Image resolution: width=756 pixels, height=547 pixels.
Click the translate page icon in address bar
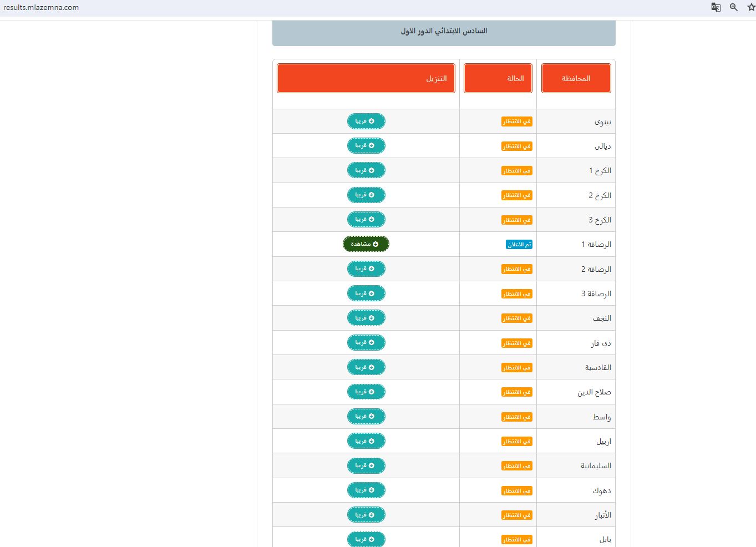click(716, 7)
